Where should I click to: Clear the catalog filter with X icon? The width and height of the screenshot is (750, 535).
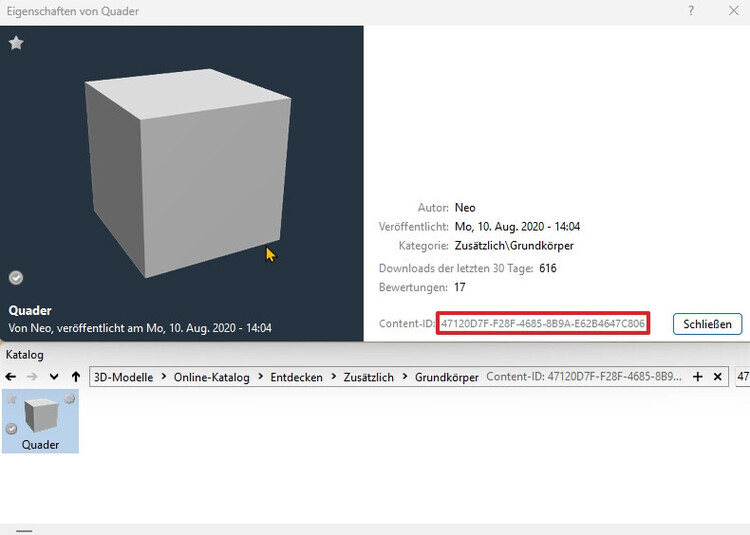pyautogui.click(x=717, y=377)
